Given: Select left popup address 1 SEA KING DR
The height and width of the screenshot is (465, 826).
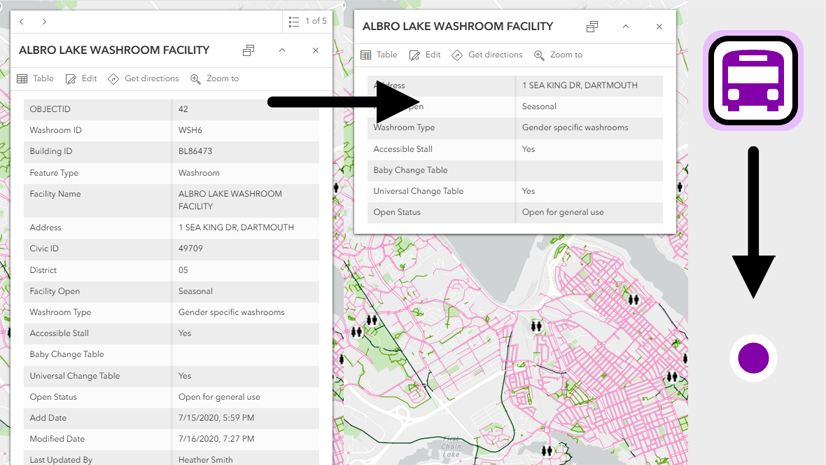Looking at the screenshot, I should [x=236, y=227].
